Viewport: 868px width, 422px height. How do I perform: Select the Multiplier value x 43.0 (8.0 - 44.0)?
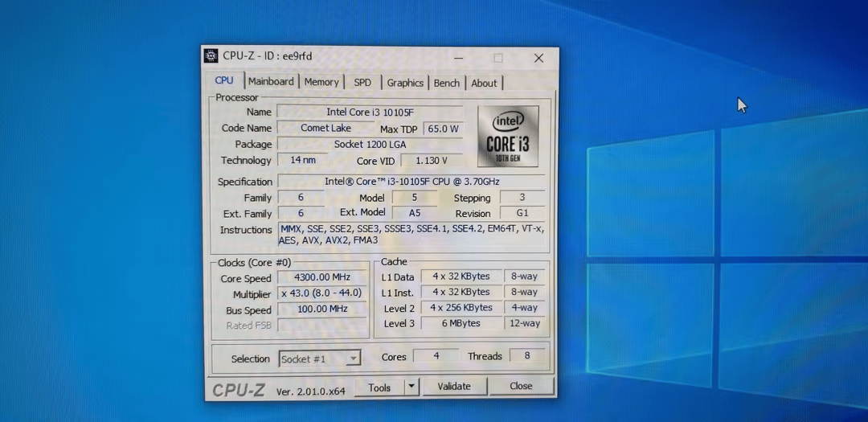[322, 293]
